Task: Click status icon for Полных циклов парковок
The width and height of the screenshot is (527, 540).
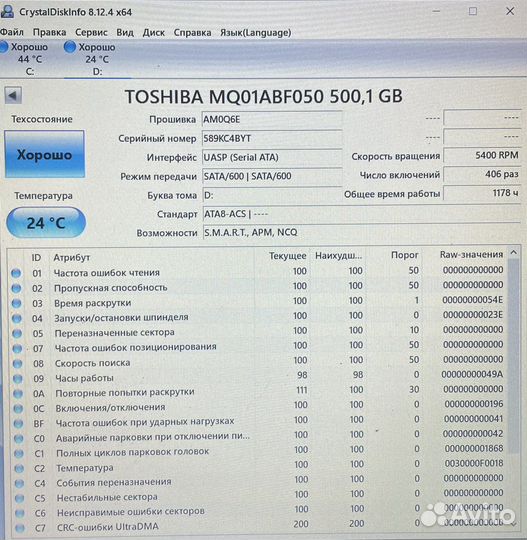Action: pos(19,453)
